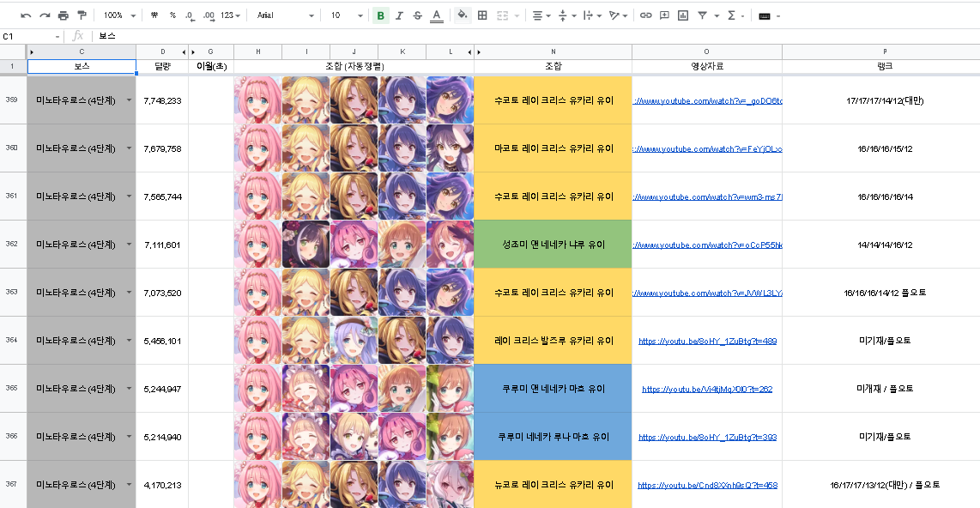Screen dimensions: 980x508
Task: Open the 123 number format dropdown
Action: point(230,15)
